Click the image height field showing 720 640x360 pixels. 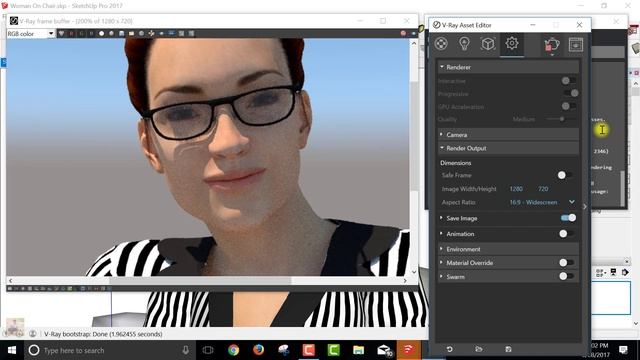pyautogui.click(x=543, y=189)
